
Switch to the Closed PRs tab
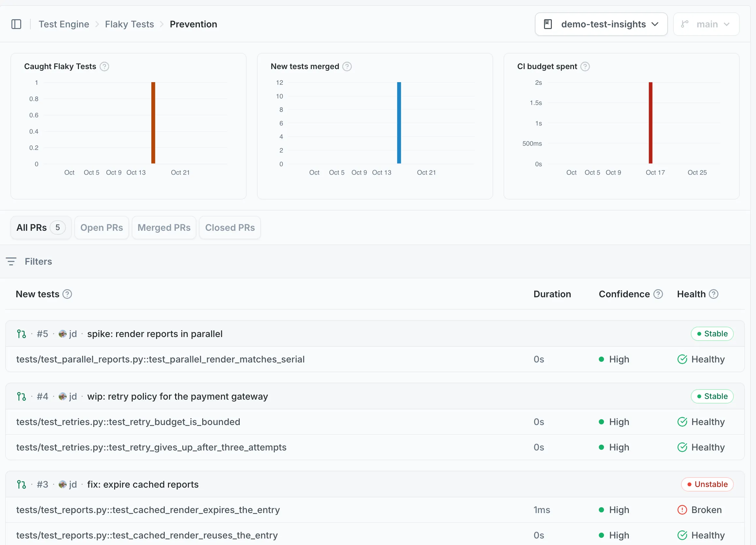(x=230, y=228)
